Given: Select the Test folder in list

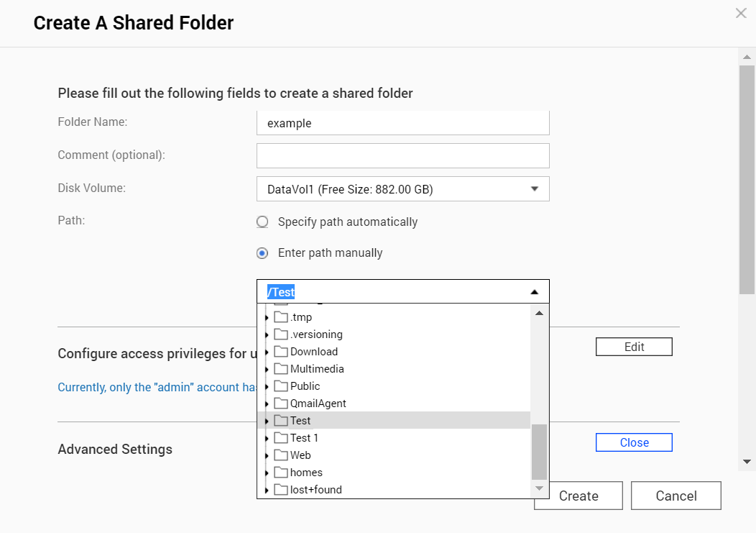Looking at the screenshot, I should coord(300,421).
